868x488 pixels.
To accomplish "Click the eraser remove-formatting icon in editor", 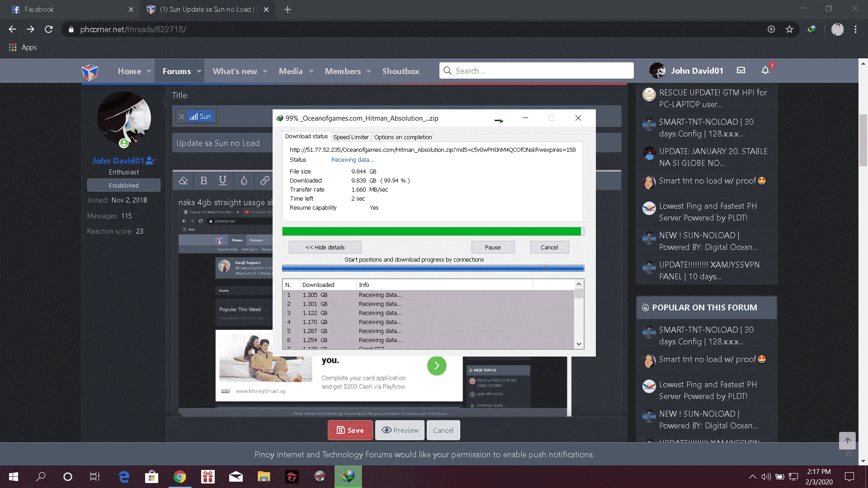I will click(x=183, y=181).
